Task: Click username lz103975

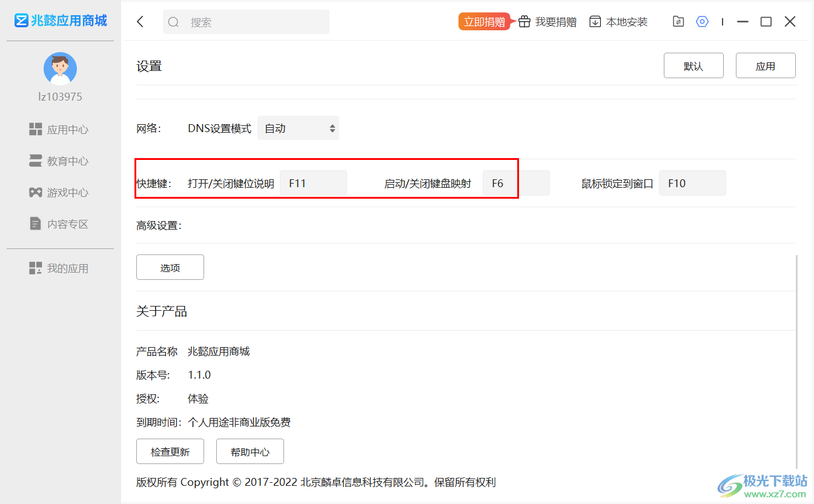Action: point(60,97)
